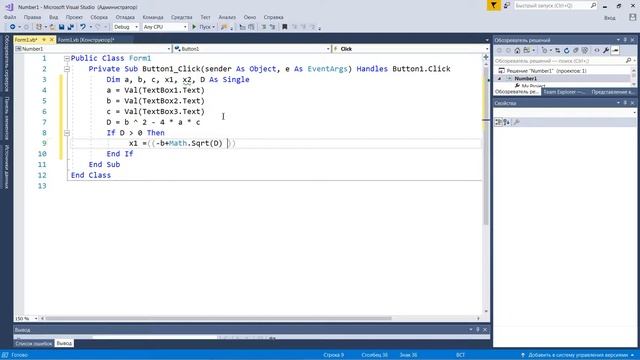Click the View Code icon in Solution Explorer
Screen dimensions: 640x360
coord(597,51)
